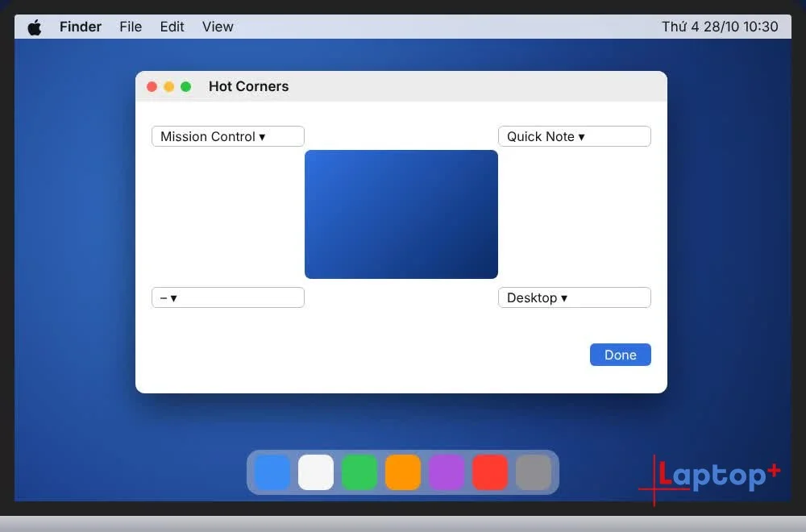This screenshot has width=806, height=532.
Task: Confirm with the Done button
Action: point(621,355)
